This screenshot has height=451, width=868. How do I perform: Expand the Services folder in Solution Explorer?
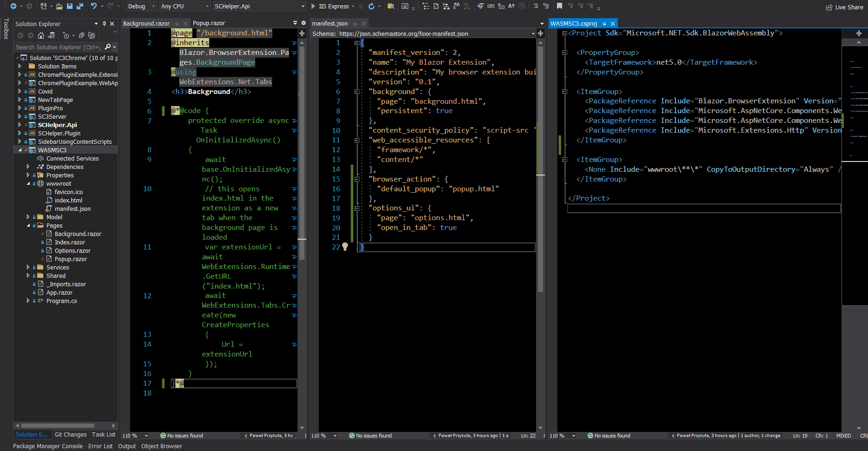(28, 267)
